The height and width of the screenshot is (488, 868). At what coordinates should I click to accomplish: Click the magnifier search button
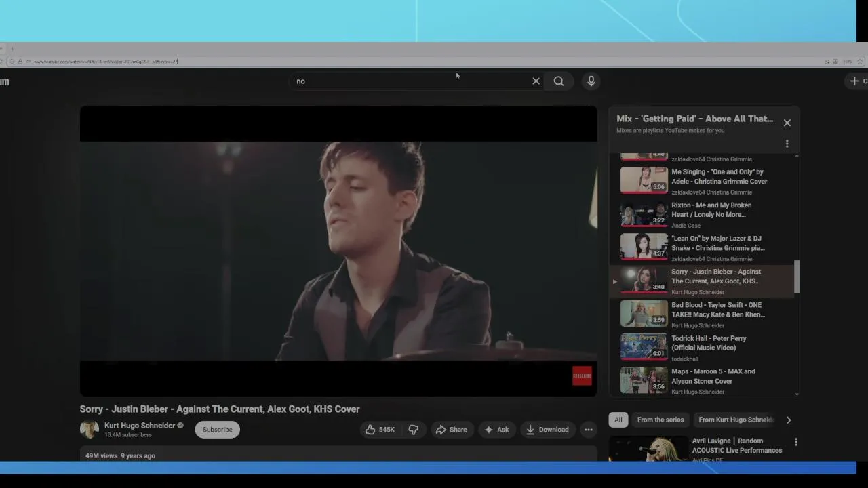tap(559, 81)
